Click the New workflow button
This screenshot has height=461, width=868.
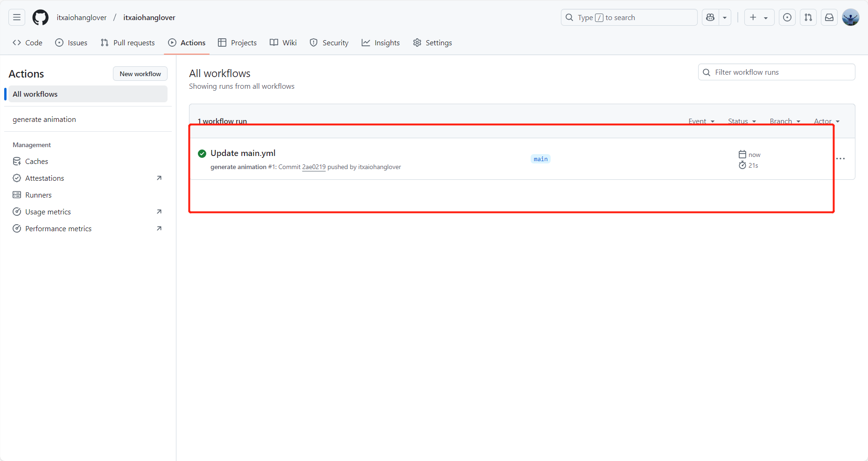(x=140, y=73)
